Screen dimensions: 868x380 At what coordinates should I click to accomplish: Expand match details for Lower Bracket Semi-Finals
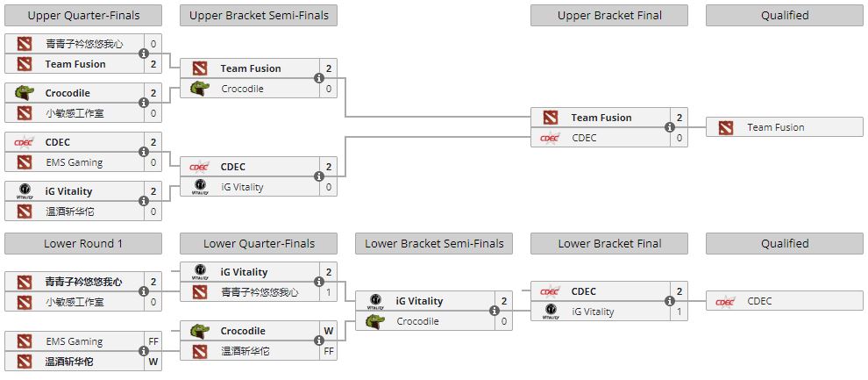[x=494, y=311]
